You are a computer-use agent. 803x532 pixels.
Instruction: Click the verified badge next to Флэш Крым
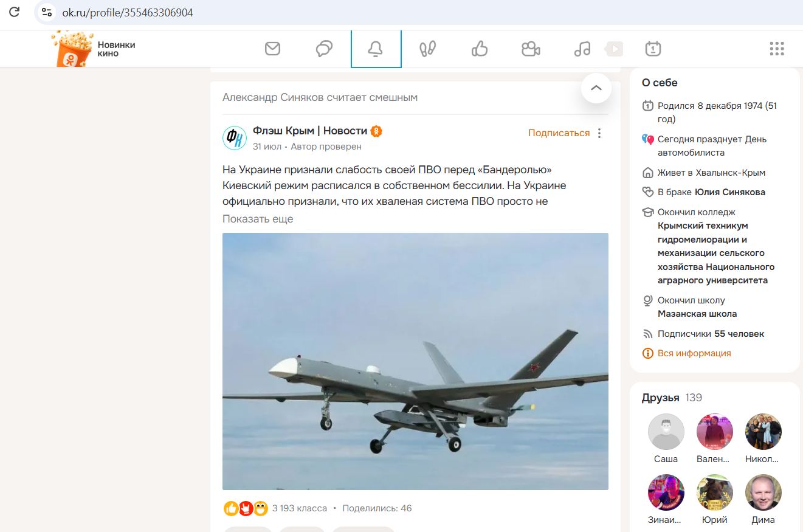[x=377, y=131]
